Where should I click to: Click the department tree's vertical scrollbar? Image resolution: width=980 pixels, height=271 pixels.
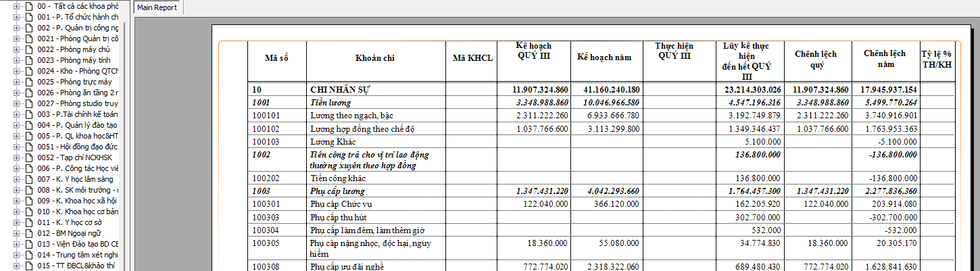tap(123, 135)
